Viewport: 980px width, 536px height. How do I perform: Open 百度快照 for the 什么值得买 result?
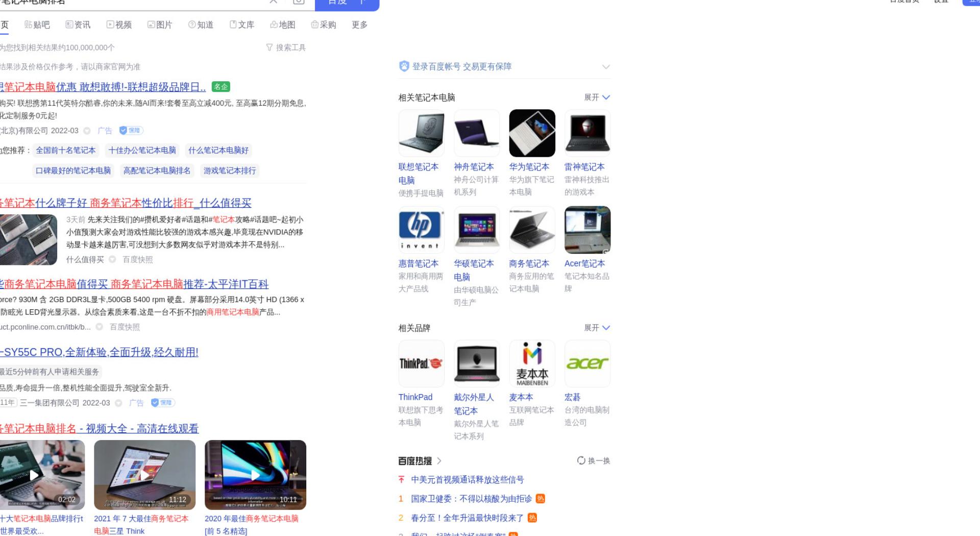[x=138, y=259]
